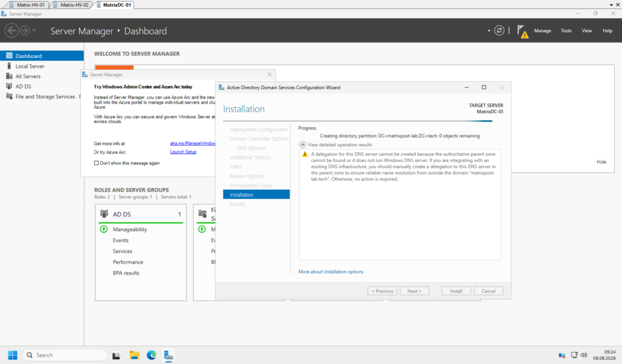The image size is (622, 364).
Task: Open File Explorer from the taskbar
Action: (x=134, y=356)
